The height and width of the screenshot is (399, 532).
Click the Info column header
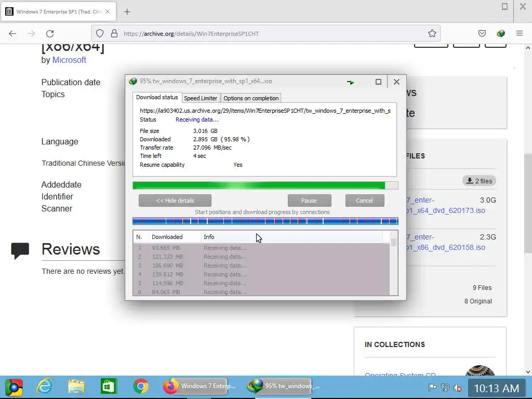pyautogui.click(x=292, y=237)
